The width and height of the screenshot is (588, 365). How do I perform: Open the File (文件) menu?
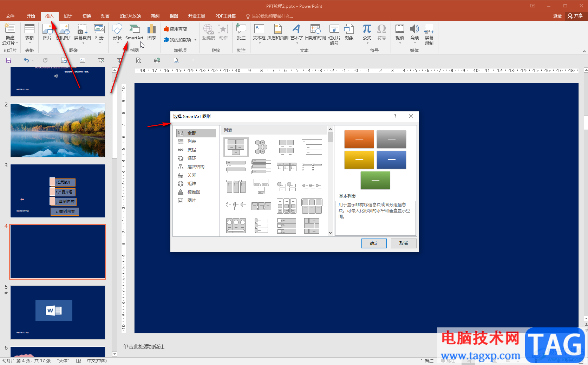coord(10,16)
